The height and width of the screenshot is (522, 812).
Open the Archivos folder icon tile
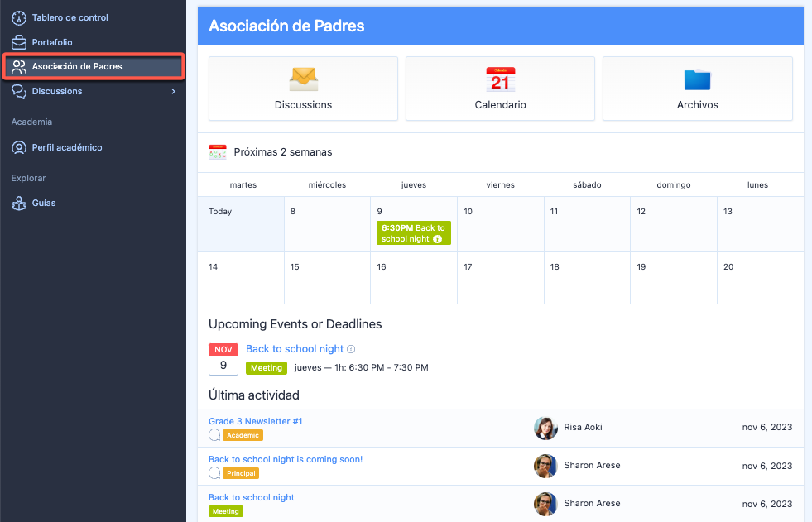(x=697, y=80)
